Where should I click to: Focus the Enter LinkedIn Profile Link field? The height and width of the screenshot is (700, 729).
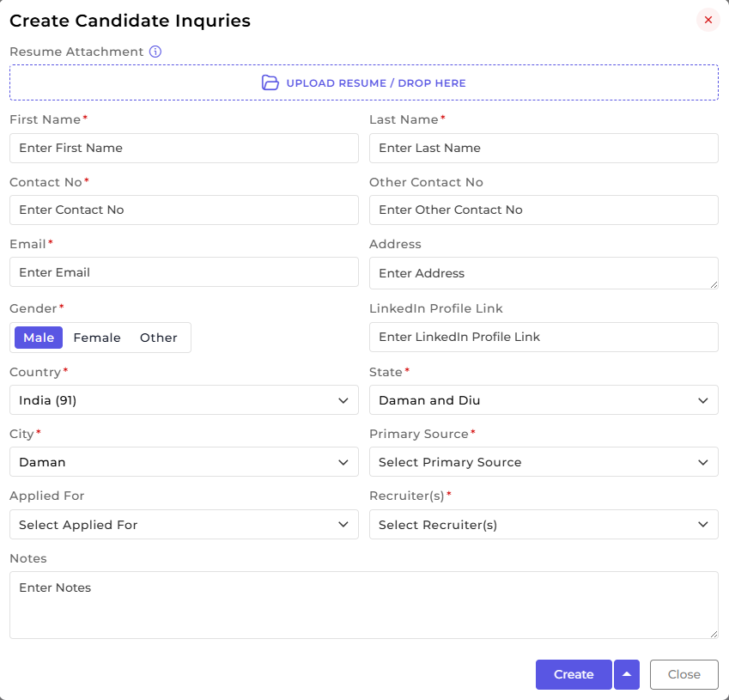544,338
